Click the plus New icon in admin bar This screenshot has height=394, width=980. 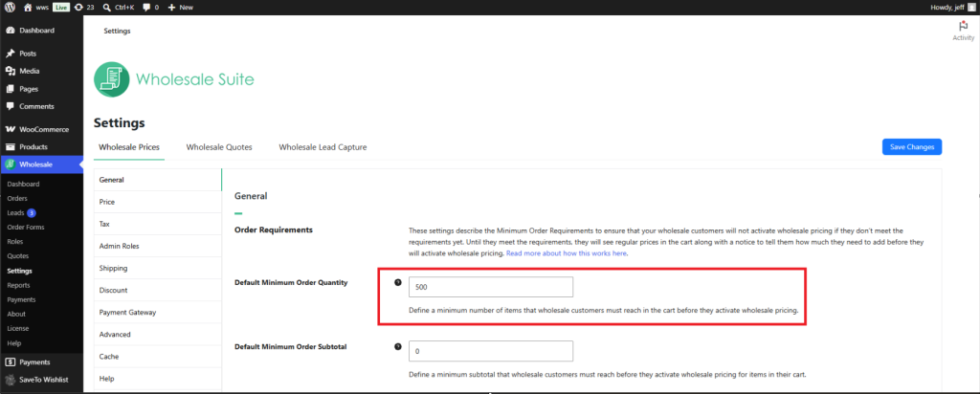[x=171, y=8]
